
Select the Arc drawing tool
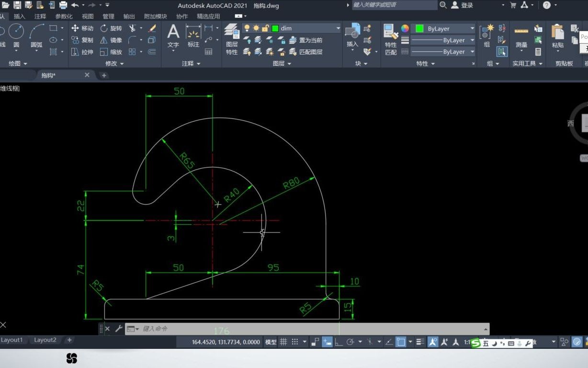pos(36,33)
